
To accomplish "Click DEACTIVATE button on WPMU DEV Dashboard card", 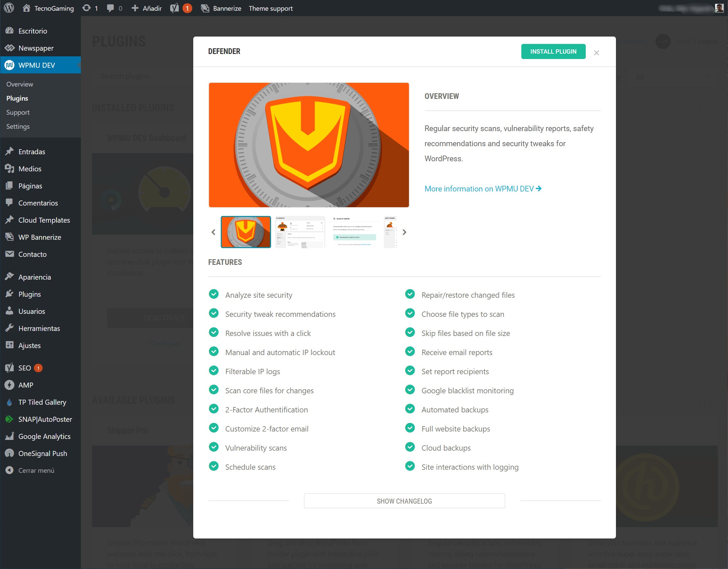I will (150, 318).
